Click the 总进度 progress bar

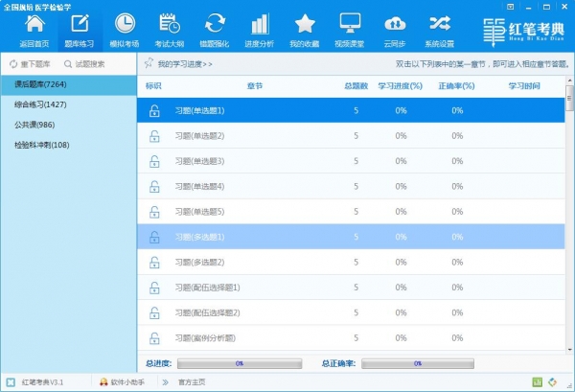(240, 363)
